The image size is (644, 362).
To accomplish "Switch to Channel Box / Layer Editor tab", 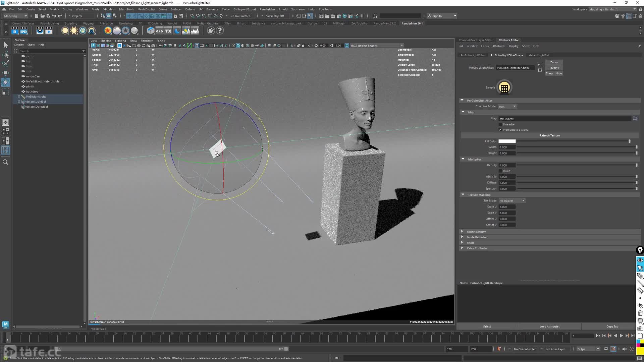I will coord(475,40).
